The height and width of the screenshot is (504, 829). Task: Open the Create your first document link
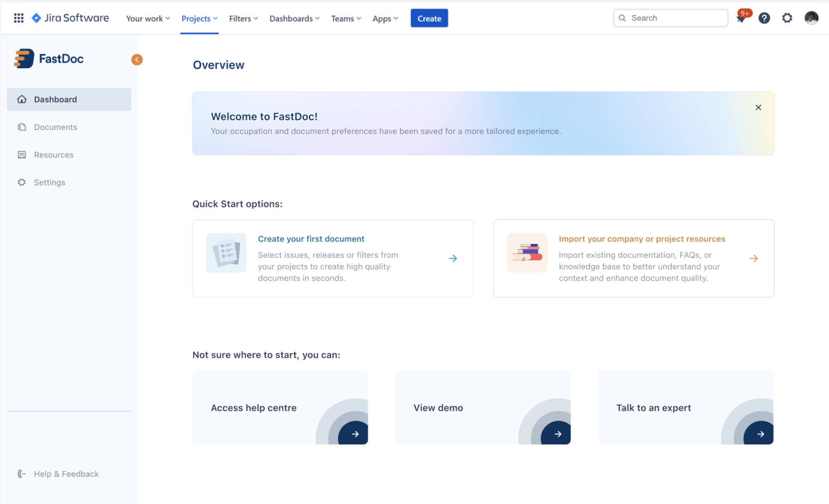(311, 239)
